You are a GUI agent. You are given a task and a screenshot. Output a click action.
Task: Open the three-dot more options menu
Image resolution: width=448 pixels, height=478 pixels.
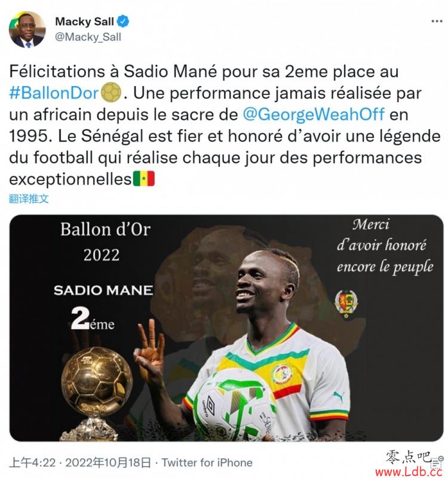(x=437, y=22)
